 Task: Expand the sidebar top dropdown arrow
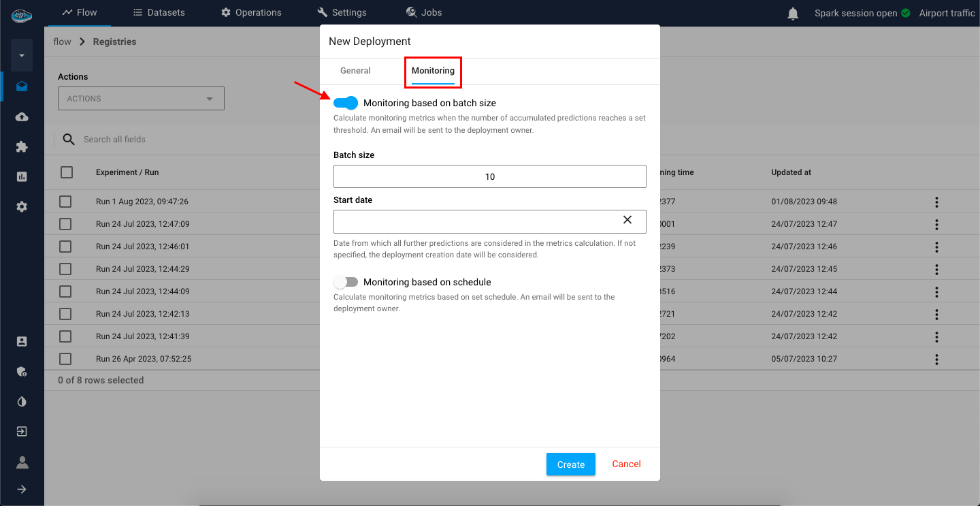pyautogui.click(x=22, y=56)
